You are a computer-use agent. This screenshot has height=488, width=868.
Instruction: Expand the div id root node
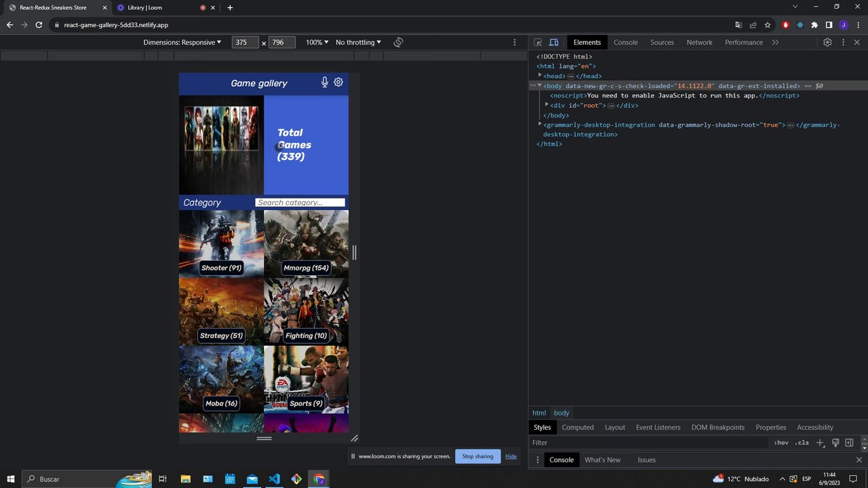547,105
